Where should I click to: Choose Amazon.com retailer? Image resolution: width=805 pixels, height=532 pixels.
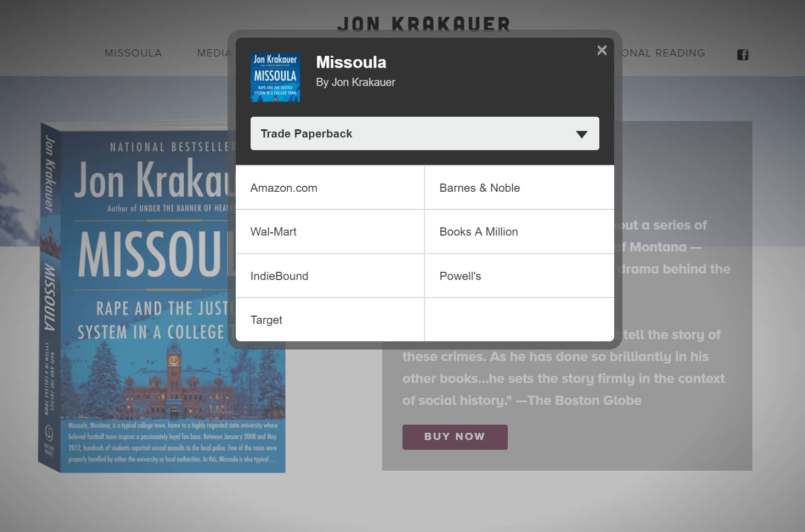(x=330, y=188)
